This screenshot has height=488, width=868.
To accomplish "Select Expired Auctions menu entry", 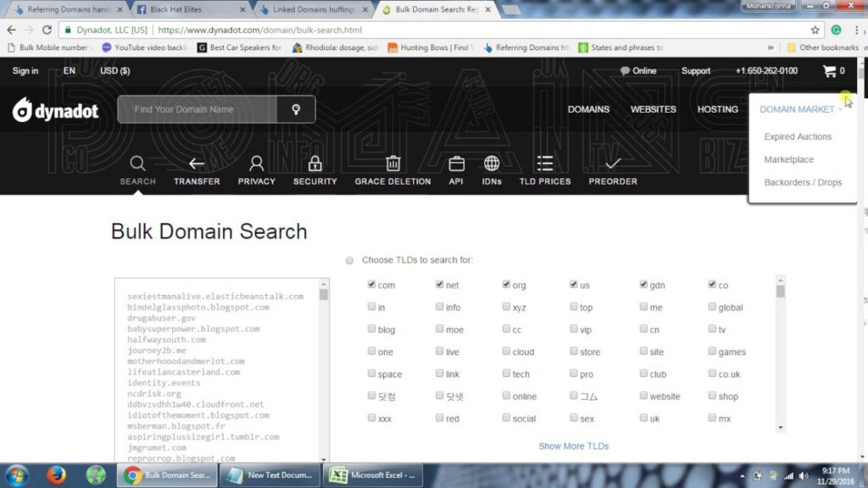I will pos(798,136).
